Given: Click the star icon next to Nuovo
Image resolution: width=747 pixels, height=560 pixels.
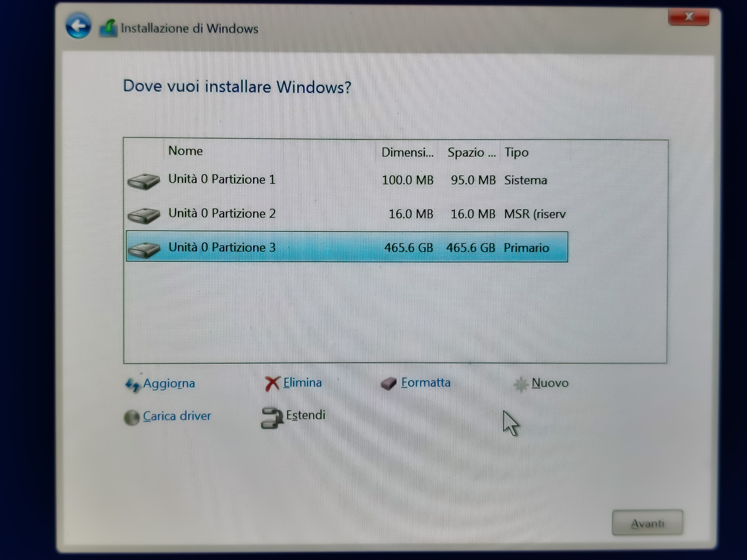Looking at the screenshot, I should 521,384.
